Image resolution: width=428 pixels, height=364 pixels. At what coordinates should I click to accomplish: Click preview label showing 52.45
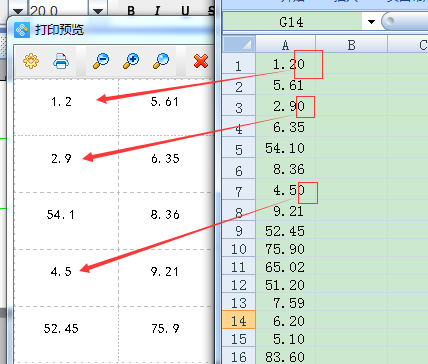click(x=61, y=329)
